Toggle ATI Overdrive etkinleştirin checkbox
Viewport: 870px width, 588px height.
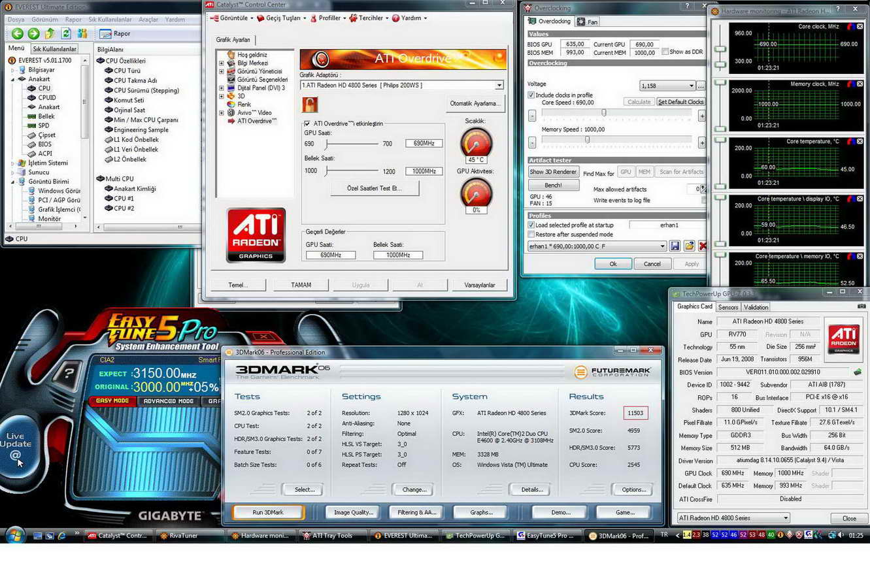(x=307, y=123)
